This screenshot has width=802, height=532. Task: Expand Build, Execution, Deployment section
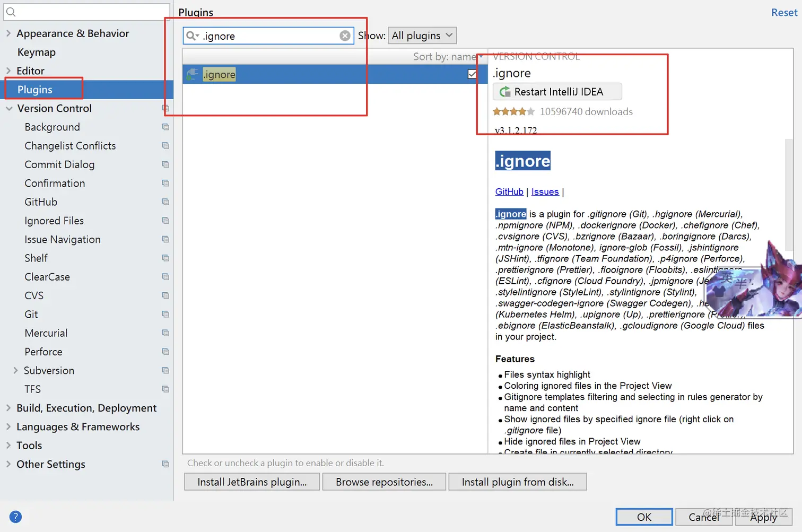pyautogui.click(x=8, y=408)
